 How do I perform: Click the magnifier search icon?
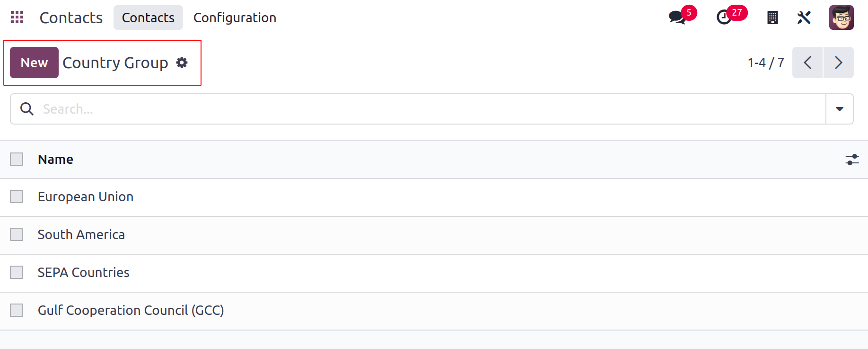coord(27,109)
